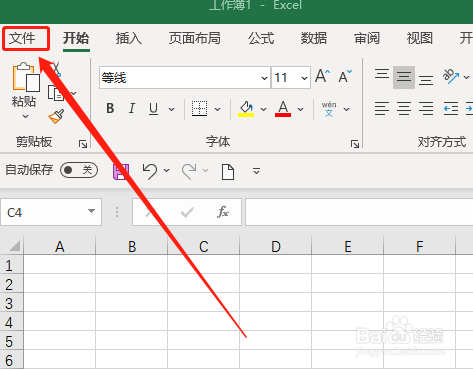Click the select-all corner triangle
473x369 pixels.
(x=14, y=246)
